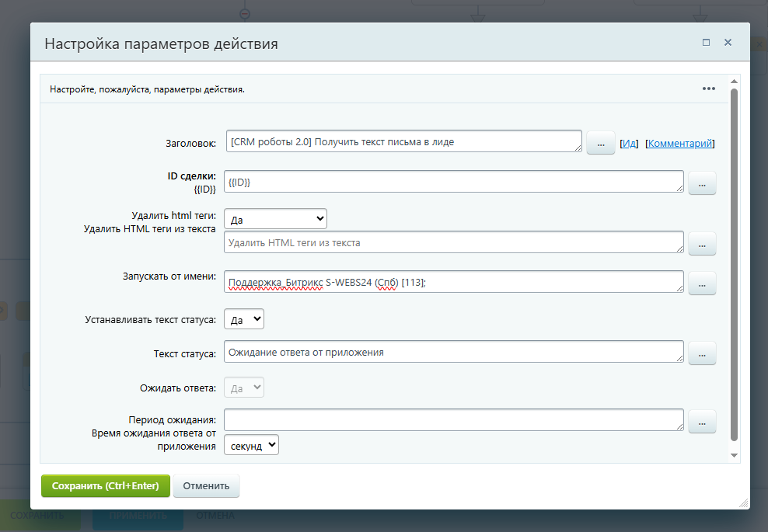The width and height of the screenshot is (768, 532).
Task: Click into the Заголовок text field
Action: [x=403, y=141]
